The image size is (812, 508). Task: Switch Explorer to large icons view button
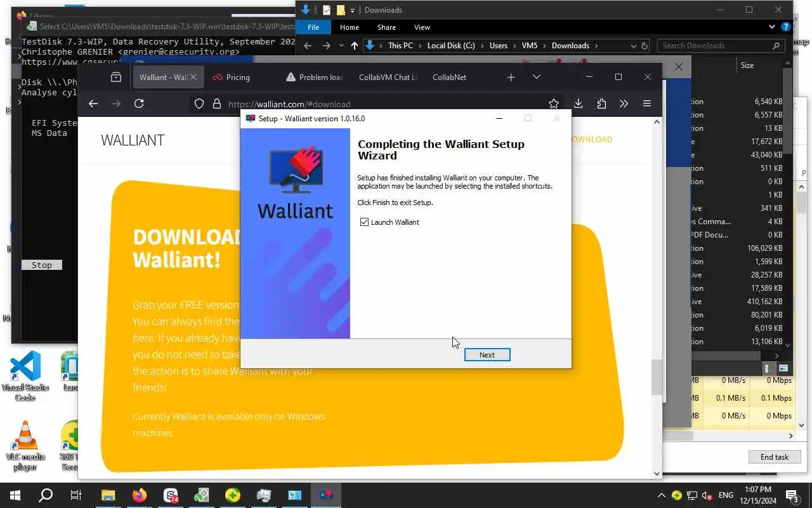pyautogui.click(x=783, y=368)
